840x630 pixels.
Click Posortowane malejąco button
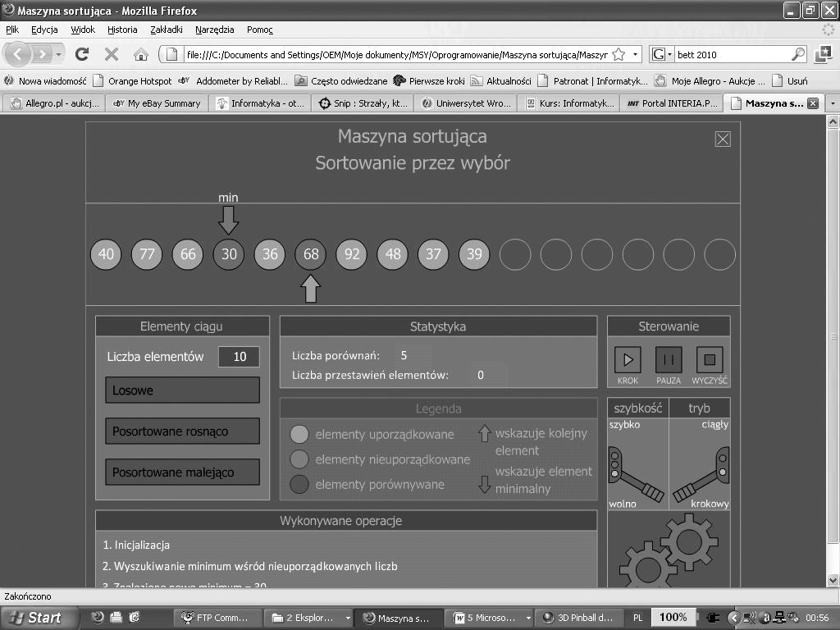(x=183, y=472)
